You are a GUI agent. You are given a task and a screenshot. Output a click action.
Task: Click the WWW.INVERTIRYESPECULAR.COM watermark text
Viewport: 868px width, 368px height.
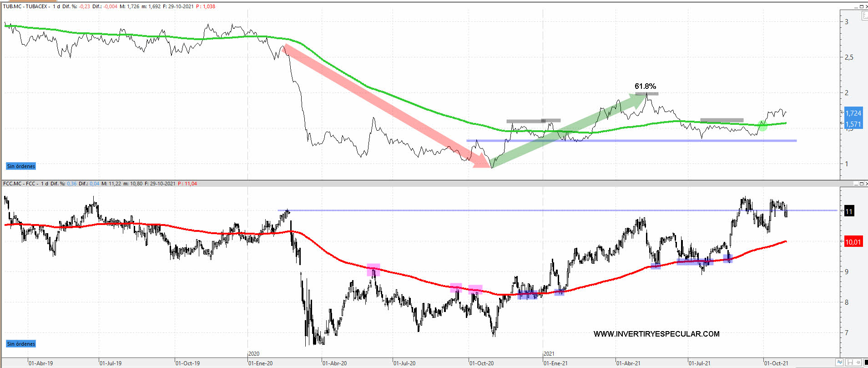pyautogui.click(x=656, y=334)
